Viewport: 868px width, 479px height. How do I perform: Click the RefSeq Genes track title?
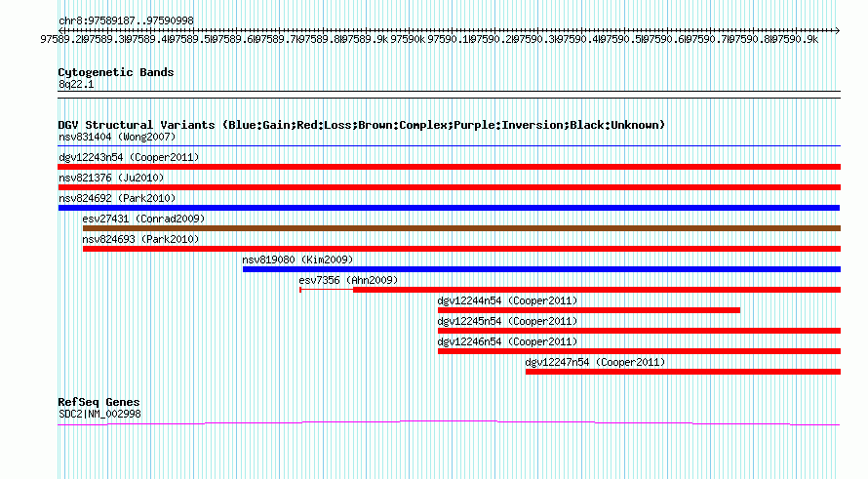point(99,402)
